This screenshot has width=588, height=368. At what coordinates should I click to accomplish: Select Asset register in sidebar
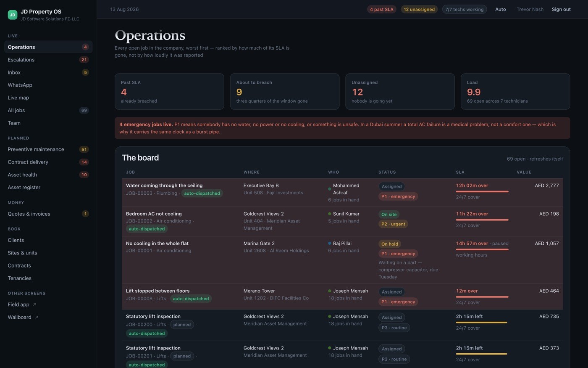point(48,187)
